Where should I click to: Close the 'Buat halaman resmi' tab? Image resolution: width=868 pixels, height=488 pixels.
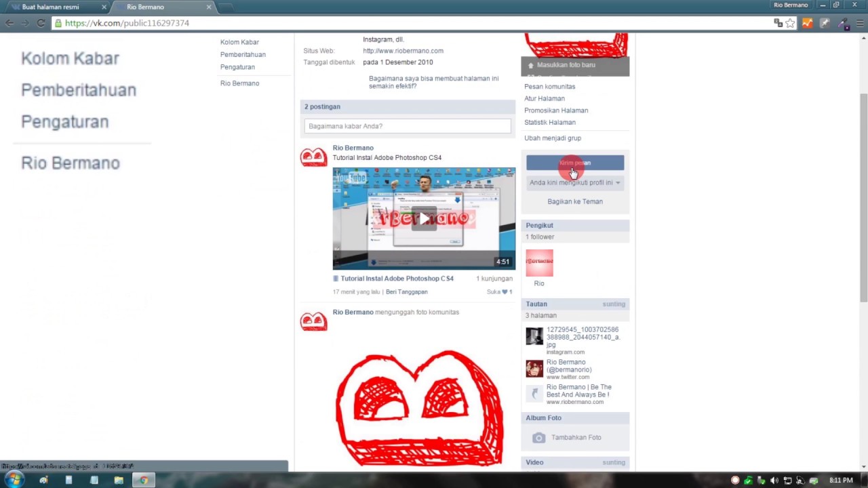tap(104, 7)
